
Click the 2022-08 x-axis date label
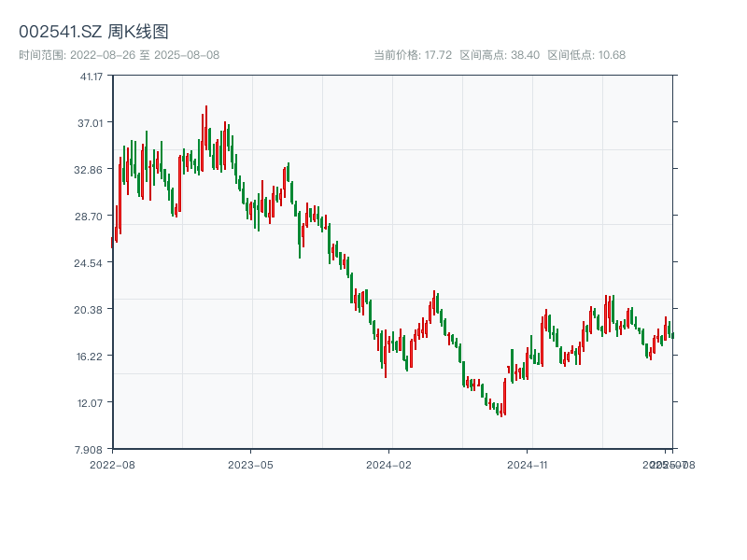112,464
